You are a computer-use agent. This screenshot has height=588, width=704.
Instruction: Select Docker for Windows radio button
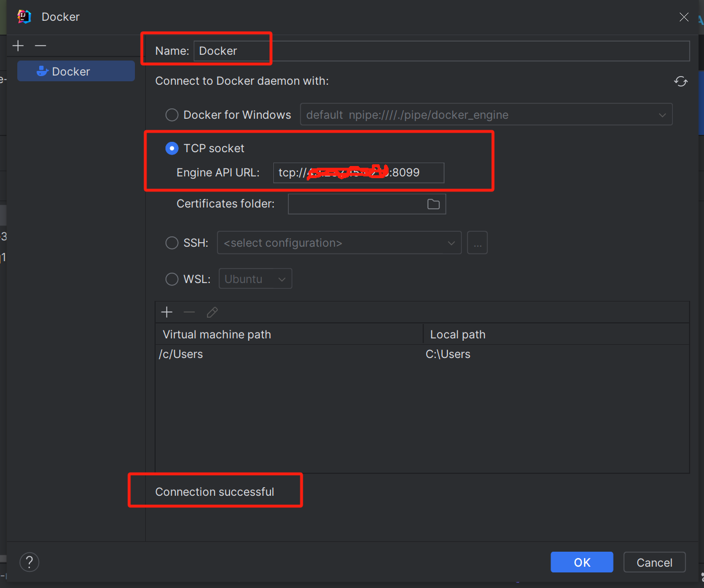point(172,115)
